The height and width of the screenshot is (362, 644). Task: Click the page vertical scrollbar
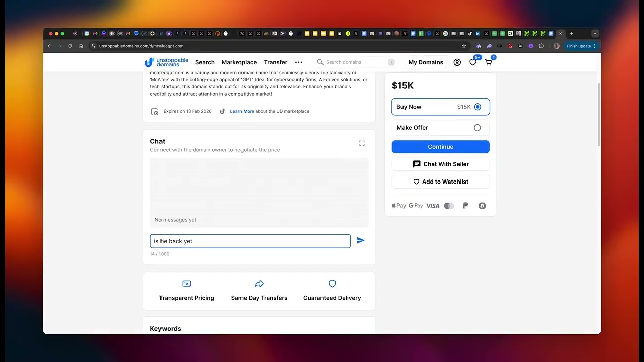598,115
